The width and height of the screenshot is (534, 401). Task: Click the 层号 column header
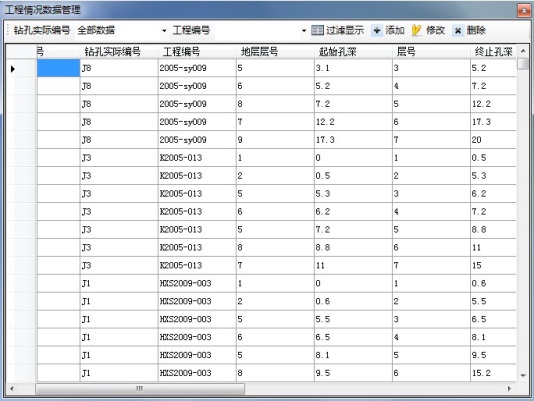(x=431, y=51)
